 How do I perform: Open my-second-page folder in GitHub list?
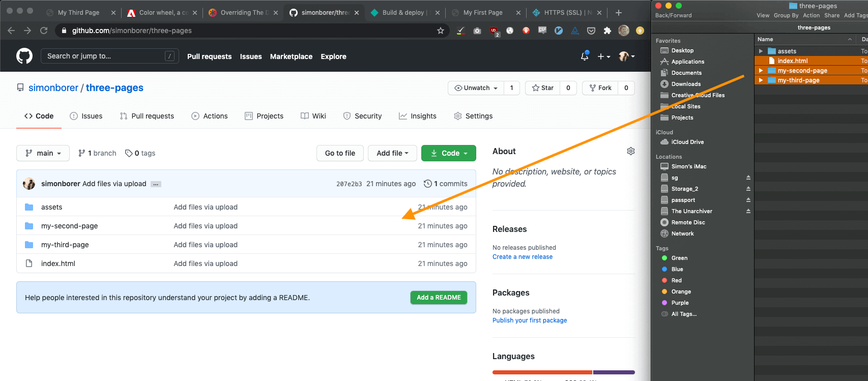tap(70, 226)
